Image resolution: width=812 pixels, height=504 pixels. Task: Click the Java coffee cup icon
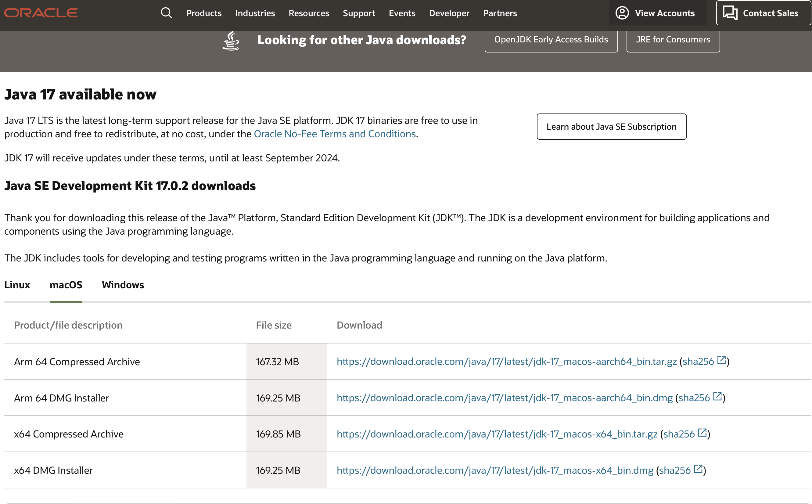pyautogui.click(x=231, y=40)
